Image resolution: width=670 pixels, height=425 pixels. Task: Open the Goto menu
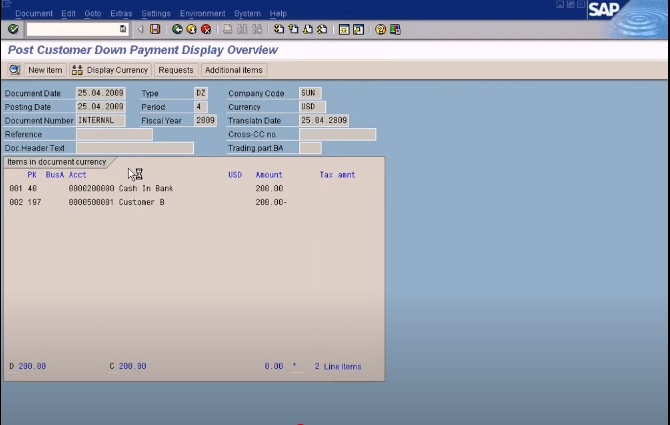click(x=93, y=14)
